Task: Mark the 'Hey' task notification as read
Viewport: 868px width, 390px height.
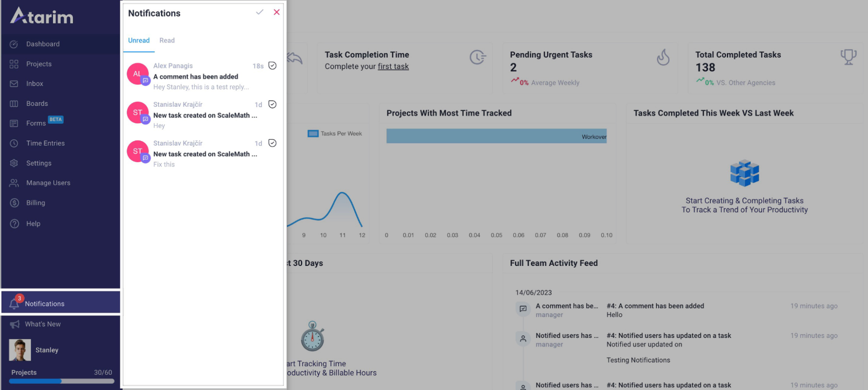Action: click(x=272, y=104)
